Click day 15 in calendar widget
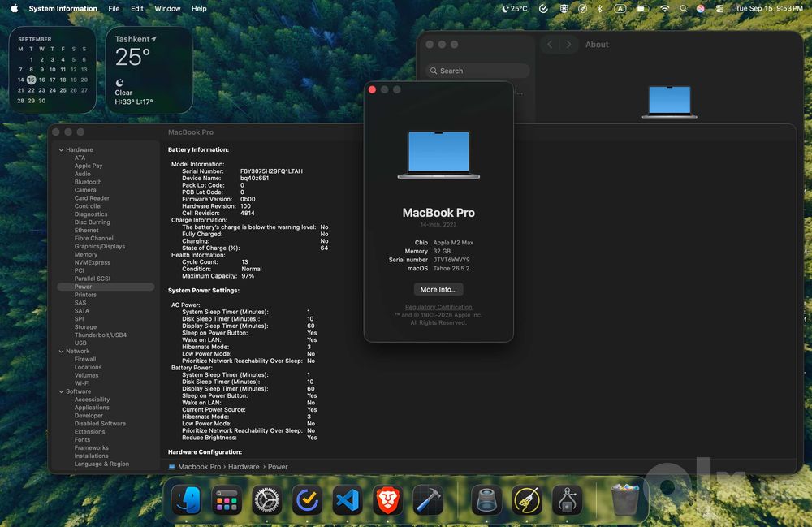812x527 pixels. click(x=31, y=80)
